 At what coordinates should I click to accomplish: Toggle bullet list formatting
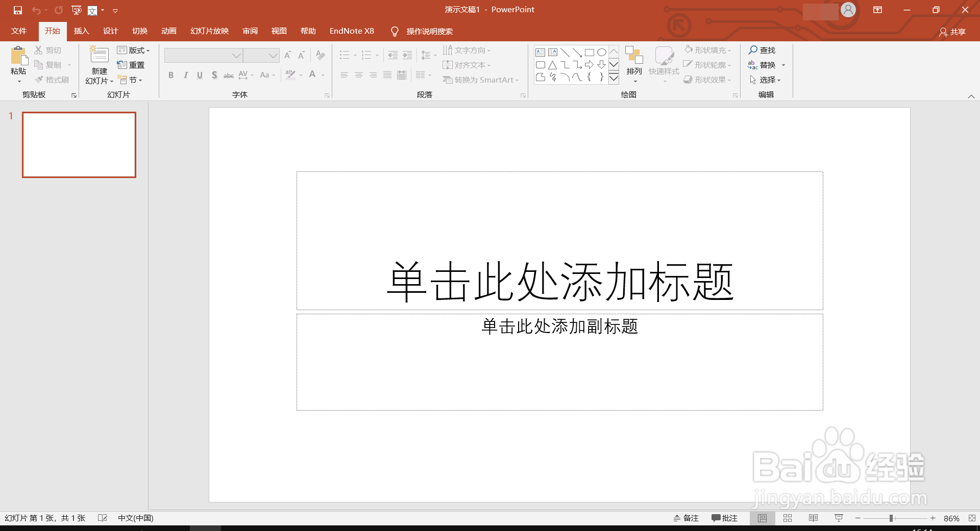(x=345, y=55)
